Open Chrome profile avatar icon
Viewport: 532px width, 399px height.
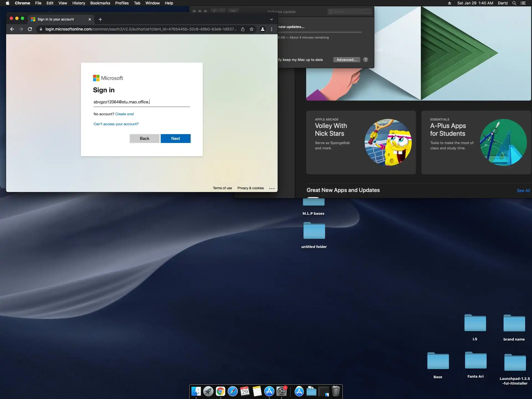[x=263, y=29]
